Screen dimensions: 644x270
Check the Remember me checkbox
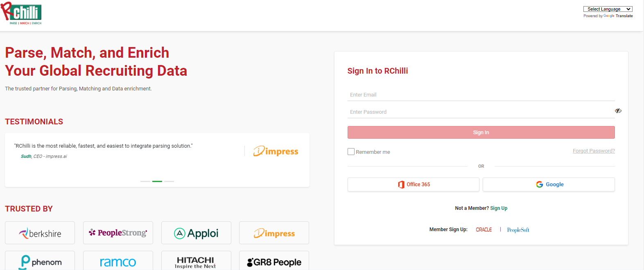pyautogui.click(x=351, y=152)
